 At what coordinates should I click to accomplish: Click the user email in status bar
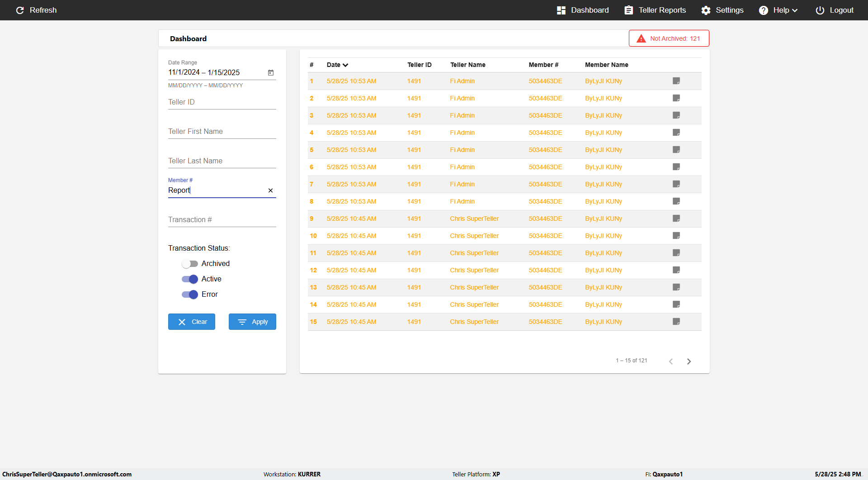tap(67, 474)
